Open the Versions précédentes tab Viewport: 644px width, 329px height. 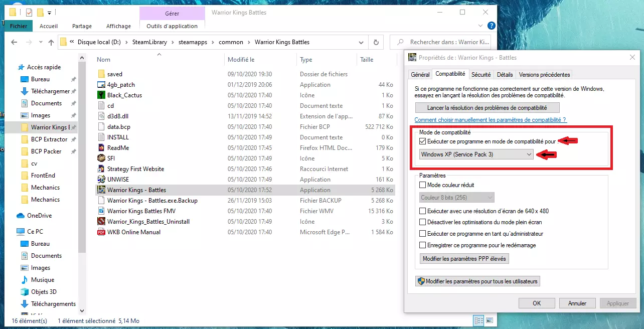(x=544, y=75)
